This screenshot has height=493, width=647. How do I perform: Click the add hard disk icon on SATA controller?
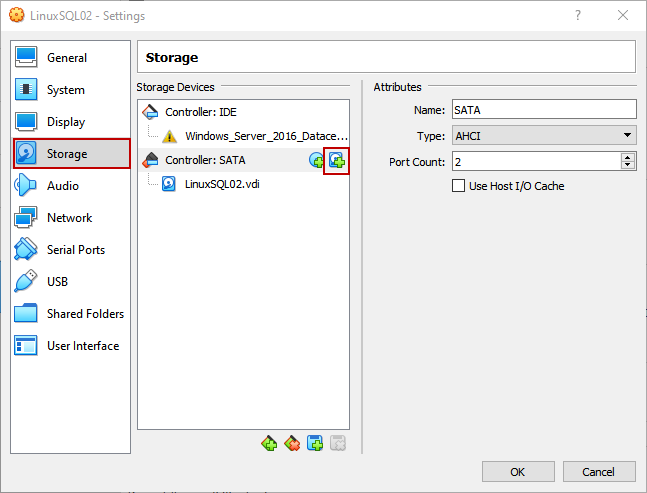(337, 160)
